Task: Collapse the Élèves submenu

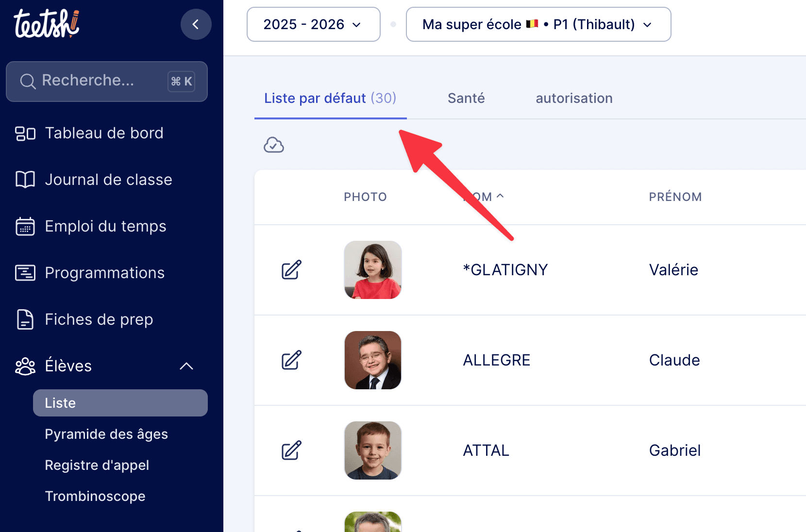Action: [186, 366]
